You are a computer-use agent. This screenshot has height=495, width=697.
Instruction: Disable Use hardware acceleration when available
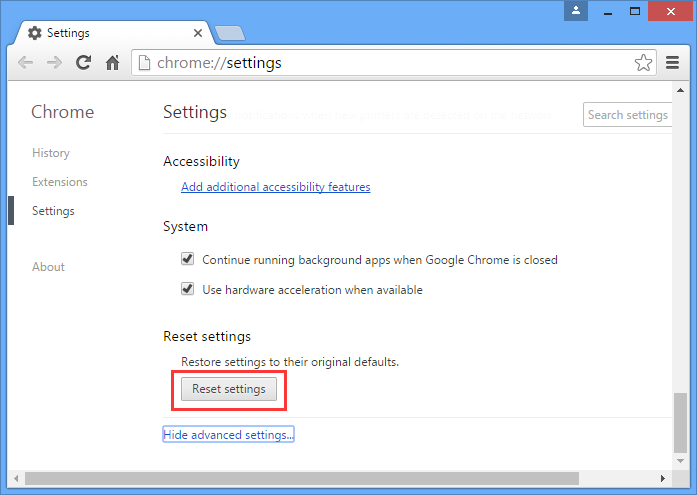[x=187, y=289]
